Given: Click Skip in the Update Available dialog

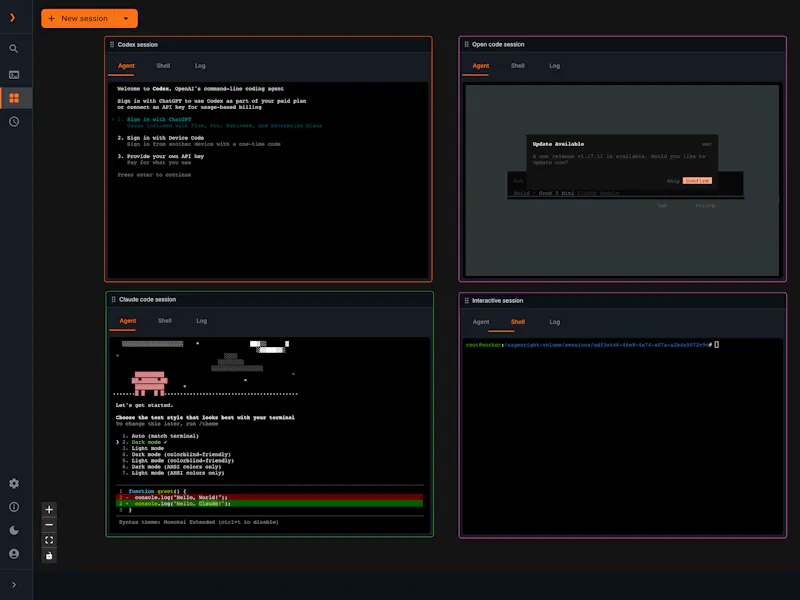Looking at the screenshot, I should click(673, 181).
